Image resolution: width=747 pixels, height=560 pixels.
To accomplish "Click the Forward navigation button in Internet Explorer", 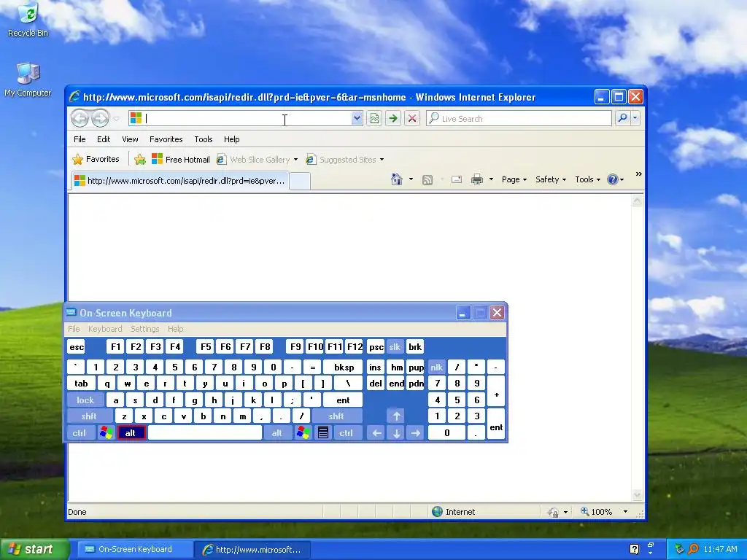I will pyautogui.click(x=100, y=119).
